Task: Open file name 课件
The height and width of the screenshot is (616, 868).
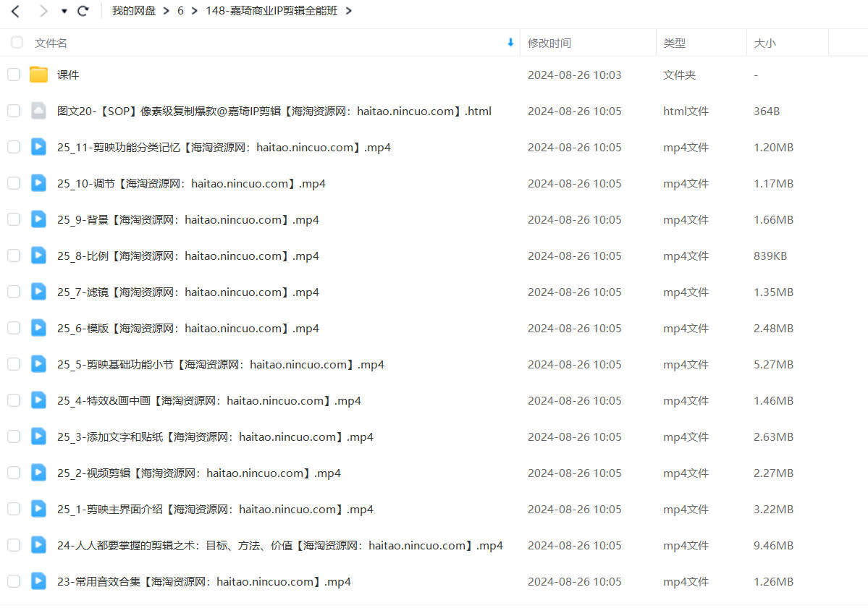Action: tap(68, 75)
